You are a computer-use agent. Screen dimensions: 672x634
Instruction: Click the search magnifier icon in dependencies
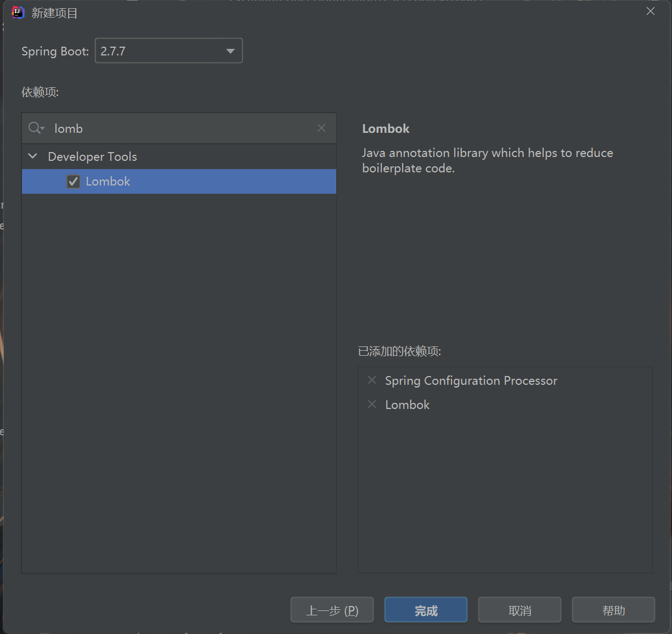coord(36,128)
